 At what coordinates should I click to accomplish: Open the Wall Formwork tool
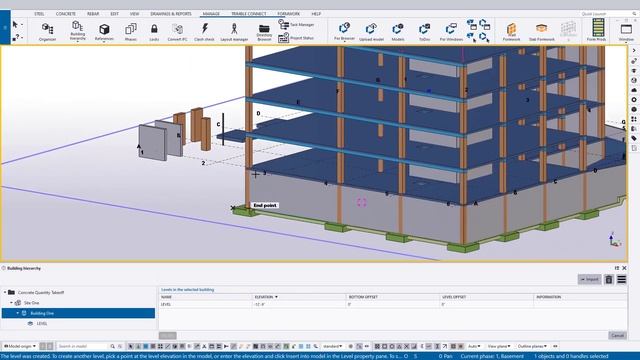(511, 32)
